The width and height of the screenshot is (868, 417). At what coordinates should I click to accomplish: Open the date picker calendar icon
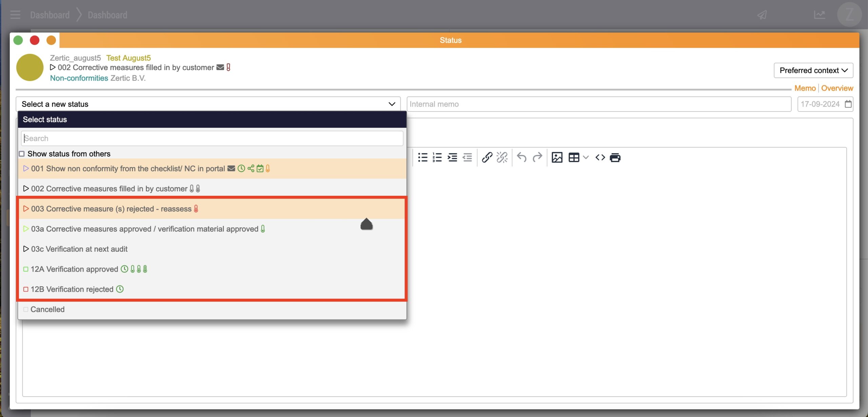tap(848, 104)
